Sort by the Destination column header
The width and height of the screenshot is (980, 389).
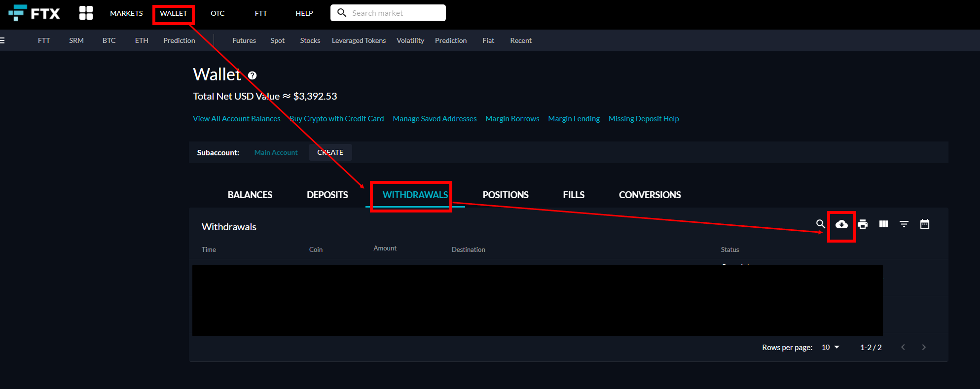469,249
